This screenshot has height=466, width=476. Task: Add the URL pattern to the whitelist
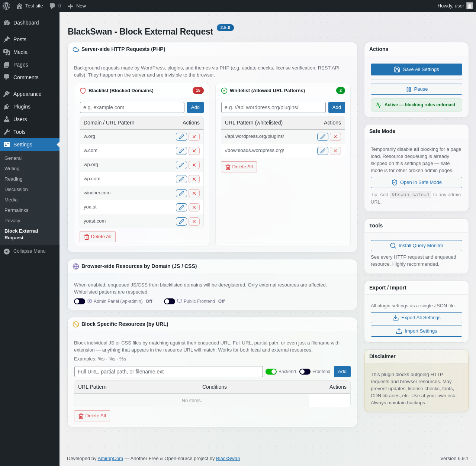click(x=337, y=107)
